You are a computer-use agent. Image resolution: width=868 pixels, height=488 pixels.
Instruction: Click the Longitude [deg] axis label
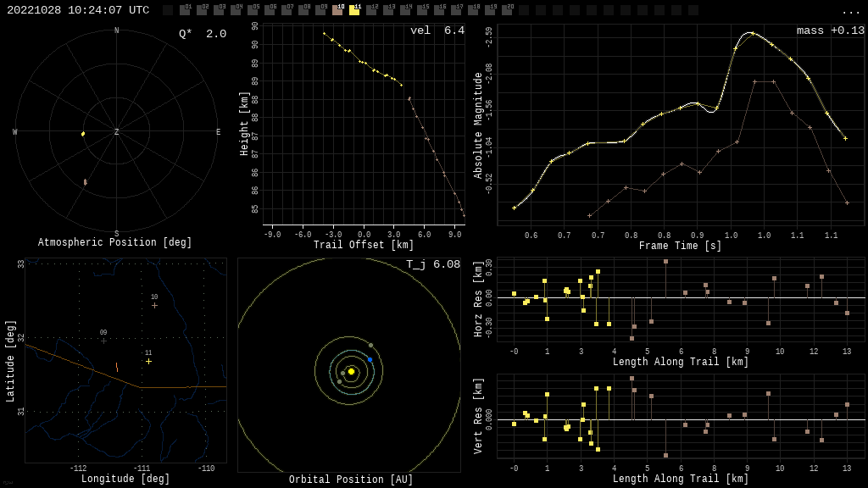[125, 479]
